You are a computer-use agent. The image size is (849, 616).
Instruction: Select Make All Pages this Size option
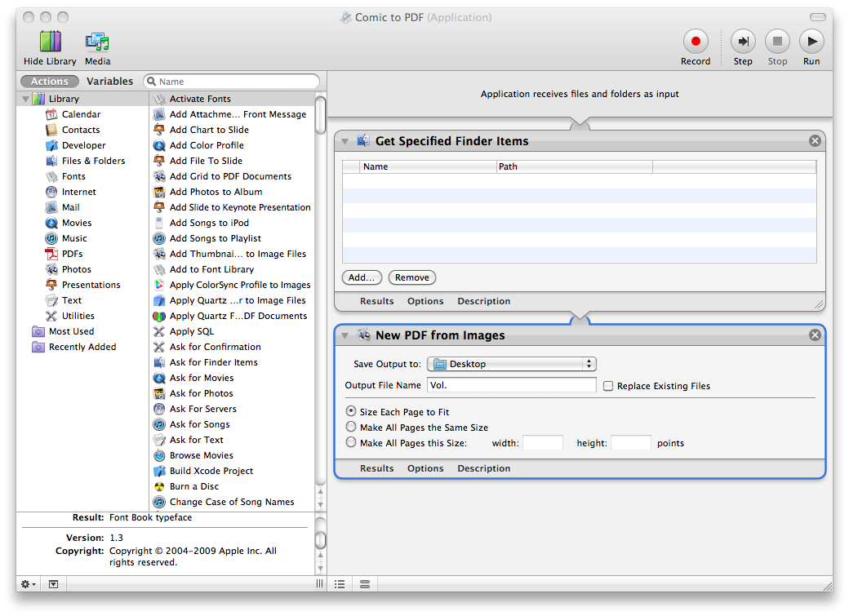[x=351, y=442]
